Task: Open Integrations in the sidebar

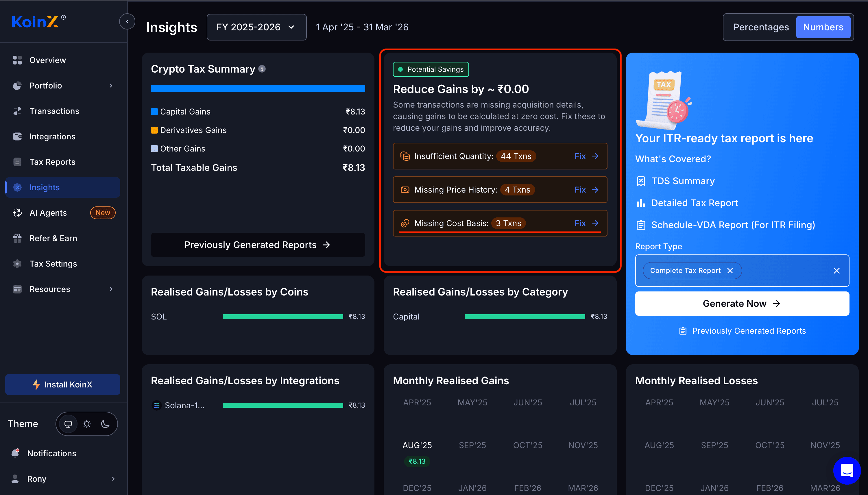Action: [x=63, y=136]
